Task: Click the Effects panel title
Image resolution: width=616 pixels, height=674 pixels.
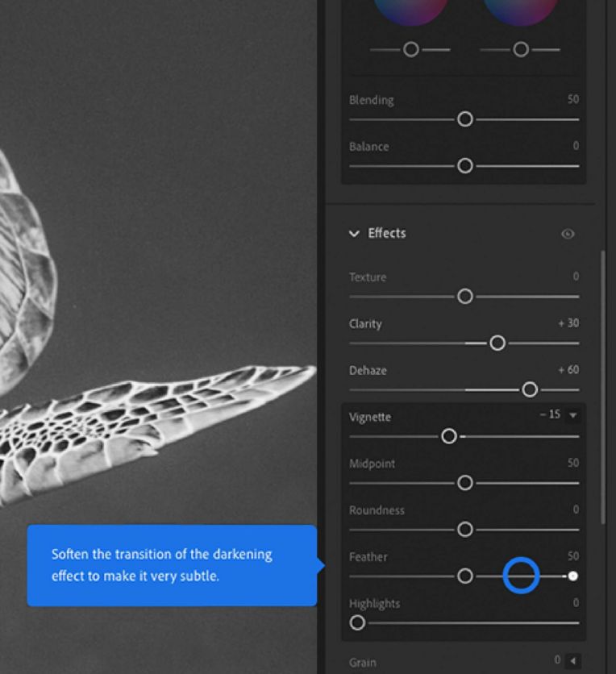Action: 387,233
